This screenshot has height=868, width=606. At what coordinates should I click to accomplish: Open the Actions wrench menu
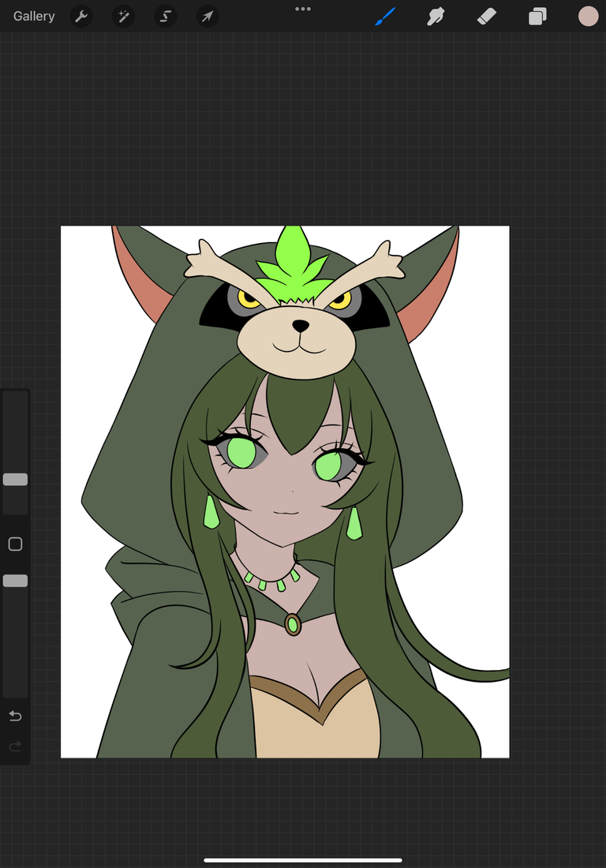point(81,17)
